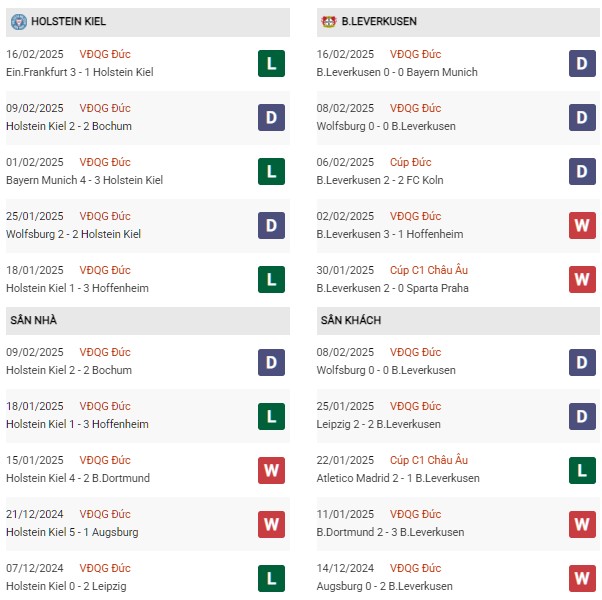Select the SÂN NHÀ section header
Viewport: 602px width, 600px height.
pos(148,321)
